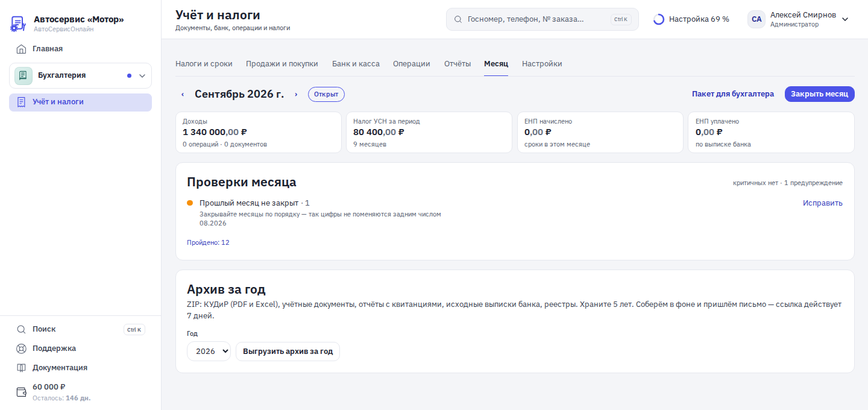Click the CA user avatar
The height and width of the screenshot is (410, 868).
(x=756, y=19)
